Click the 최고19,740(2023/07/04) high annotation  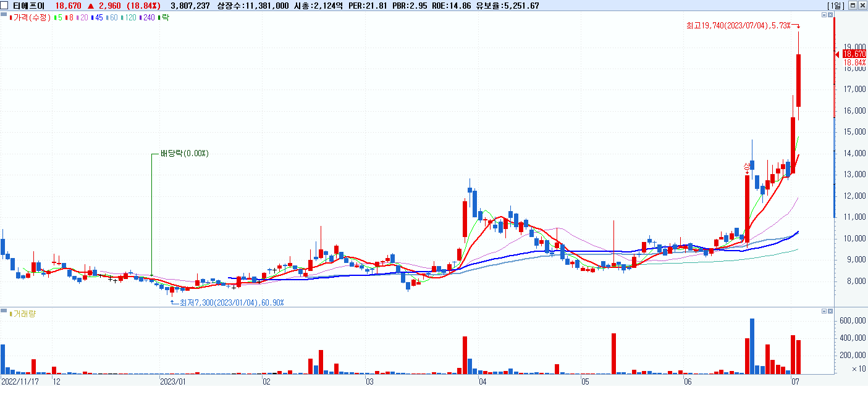pyautogui.click(x=738, y=25)
